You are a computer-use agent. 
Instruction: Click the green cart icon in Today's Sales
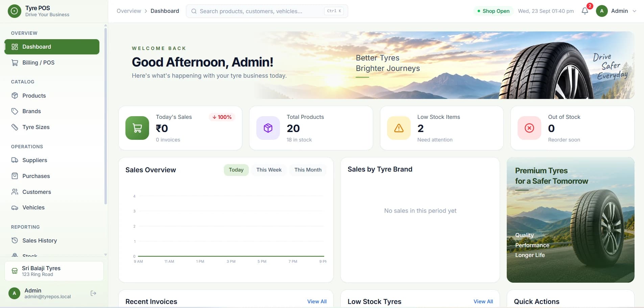pyautogui.click(x=137, y=128)
